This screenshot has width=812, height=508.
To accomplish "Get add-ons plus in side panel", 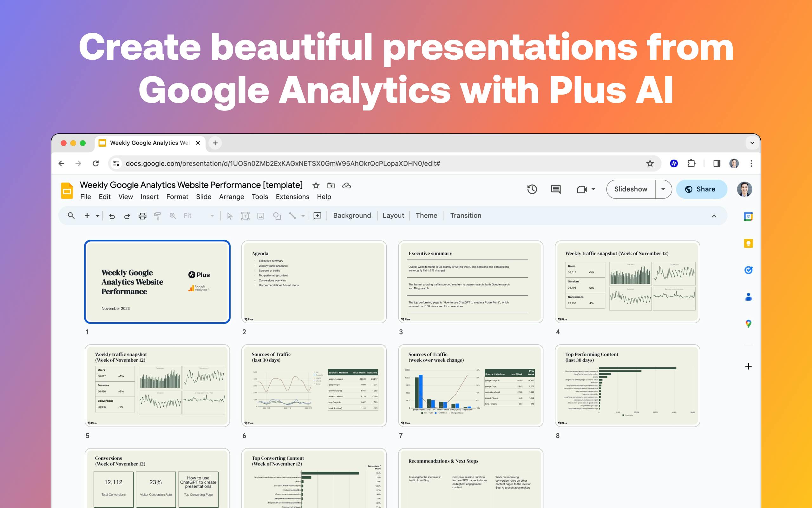I will (748, 366).
